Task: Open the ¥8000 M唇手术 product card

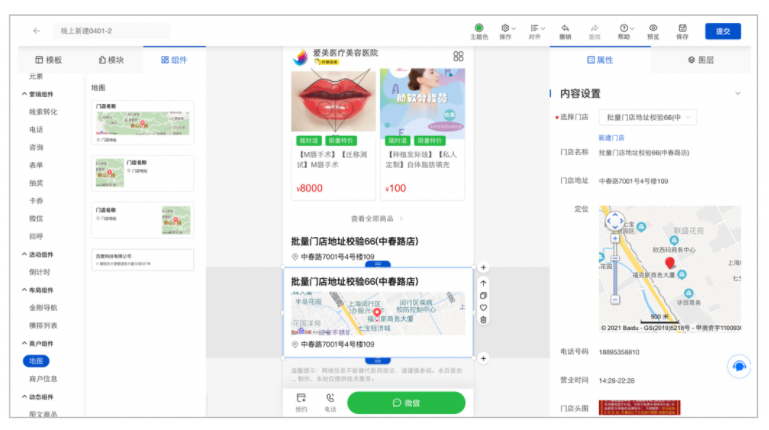Action: pos(333,133)
